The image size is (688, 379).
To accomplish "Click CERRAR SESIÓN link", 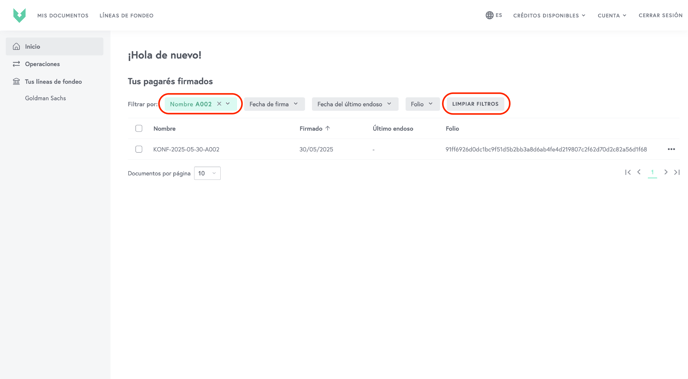I will (660, 15).
